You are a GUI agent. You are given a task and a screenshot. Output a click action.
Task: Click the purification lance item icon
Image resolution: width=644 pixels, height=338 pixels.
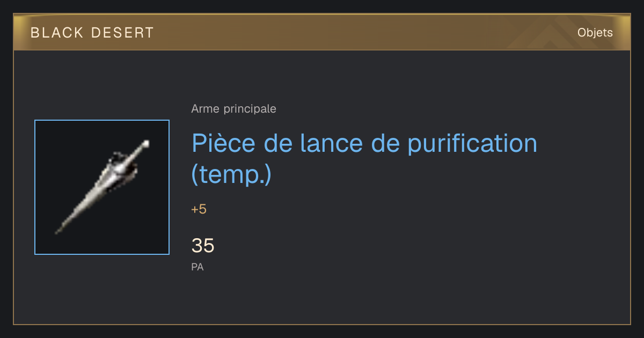point(102,187)
